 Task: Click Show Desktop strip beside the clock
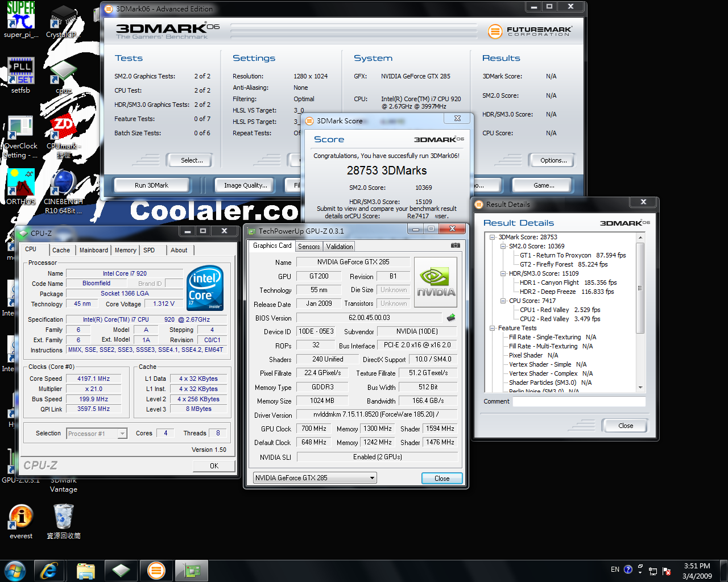pos(723,571)
